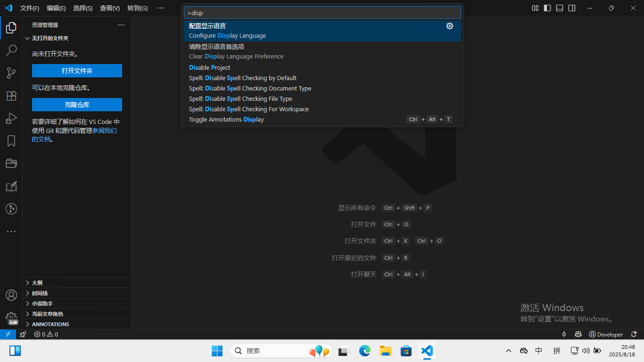
Task: Click the Accounts icon in activity bar
Action: coord(11,295)
